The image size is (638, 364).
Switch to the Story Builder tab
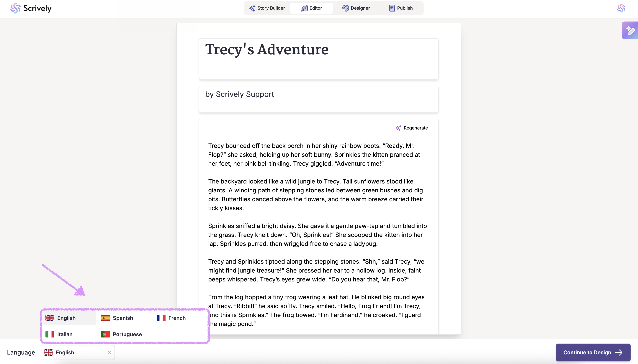pyautogui.click(x=267, y=8)
